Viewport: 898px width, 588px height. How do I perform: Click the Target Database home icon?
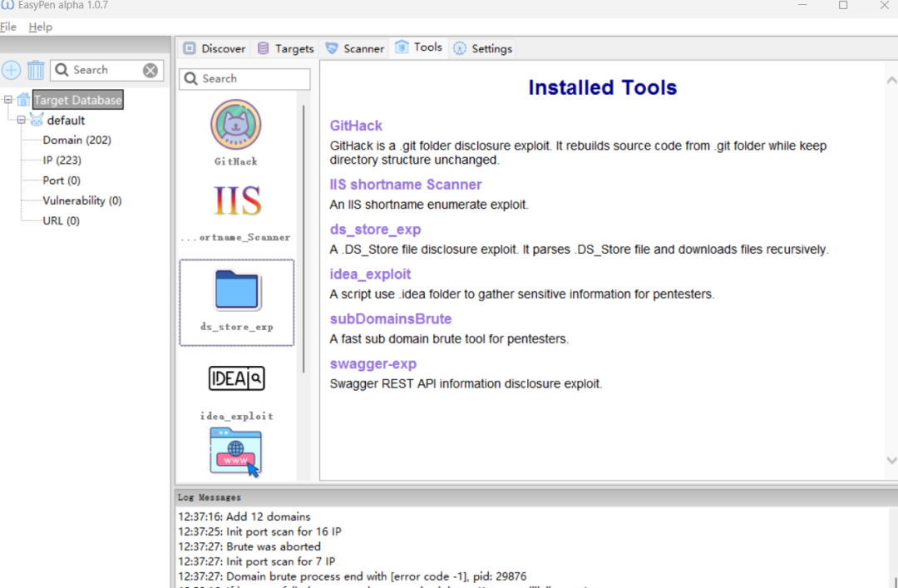[23, 100]
